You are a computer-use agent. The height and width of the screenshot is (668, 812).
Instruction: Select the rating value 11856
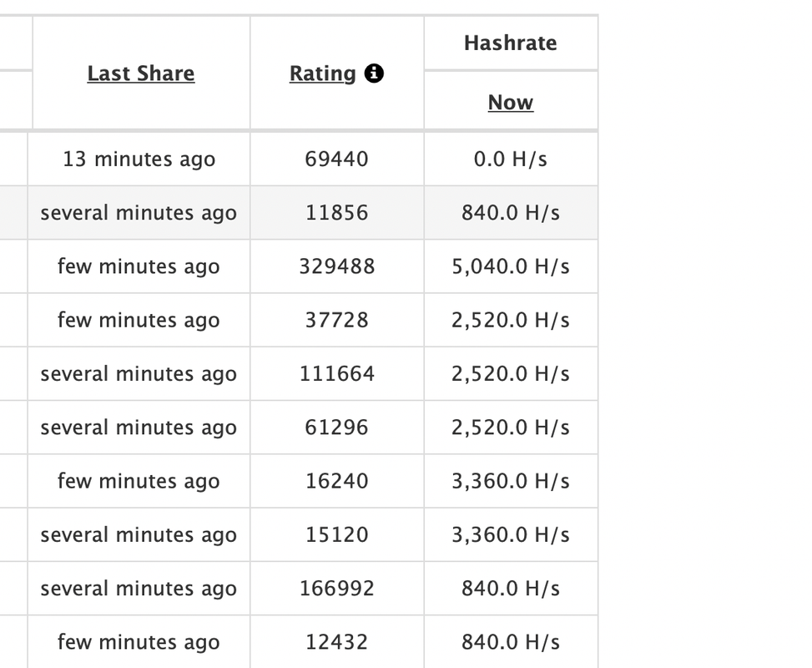point(337,213)
